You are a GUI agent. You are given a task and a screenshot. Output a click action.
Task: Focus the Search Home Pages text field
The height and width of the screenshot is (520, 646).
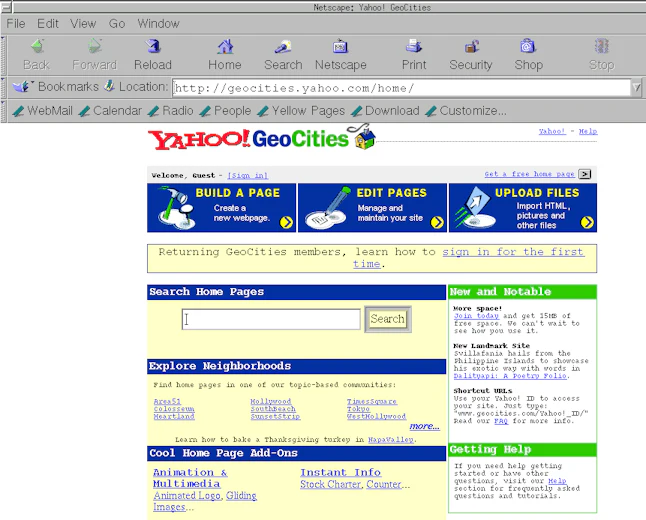pyautogui.click(x=271, y=319)
